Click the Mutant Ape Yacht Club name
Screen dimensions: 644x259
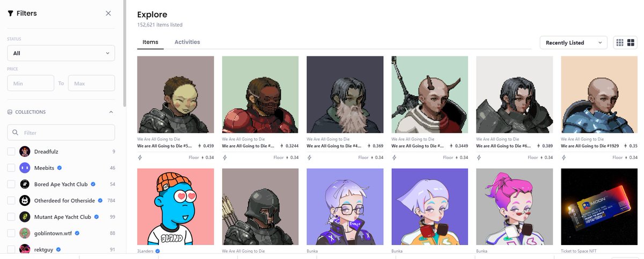tap(62, 217)
